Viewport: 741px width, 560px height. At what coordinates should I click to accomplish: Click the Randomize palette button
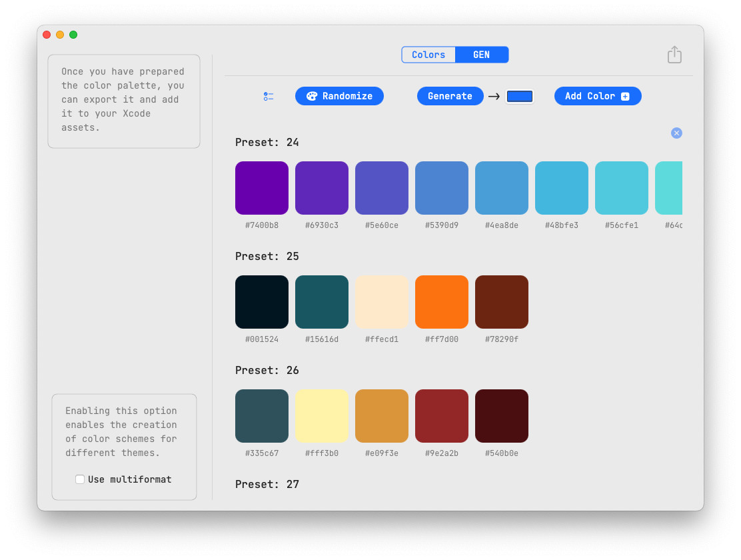click(339, 96)
